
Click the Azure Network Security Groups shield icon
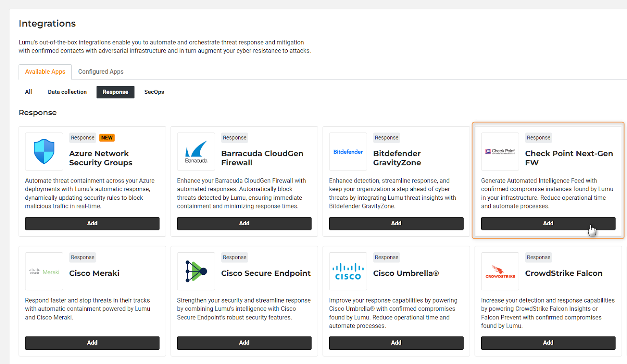click(x=44, y=152)
